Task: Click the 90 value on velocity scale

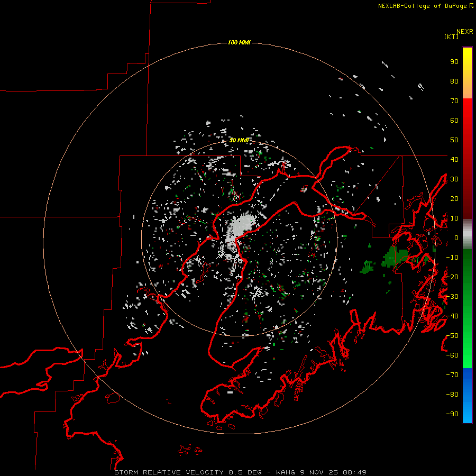Action: [454, 62]
